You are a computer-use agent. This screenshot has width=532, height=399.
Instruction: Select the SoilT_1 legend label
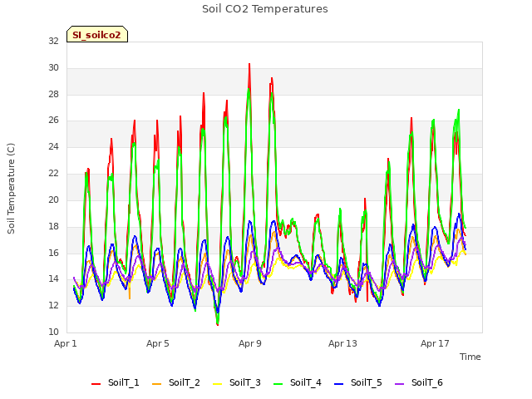[x=124, y=382]
